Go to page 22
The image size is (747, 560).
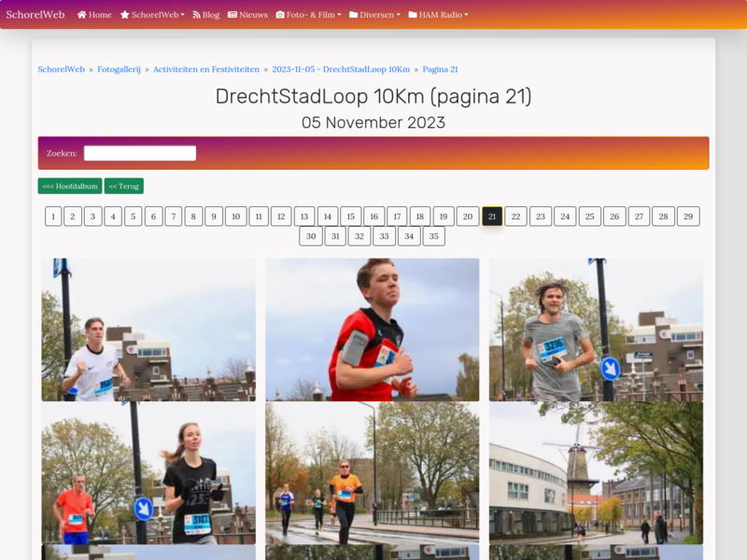point(516,217)
